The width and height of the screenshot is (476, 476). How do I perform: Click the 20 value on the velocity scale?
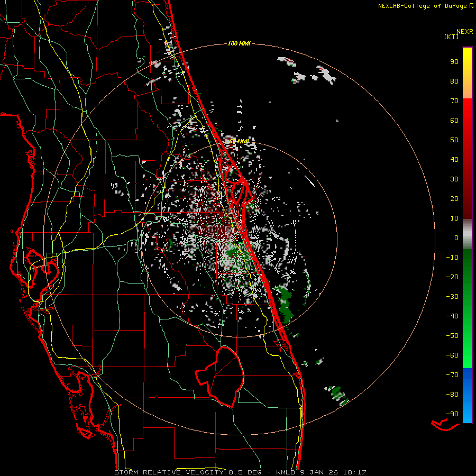tap(454, 199)
